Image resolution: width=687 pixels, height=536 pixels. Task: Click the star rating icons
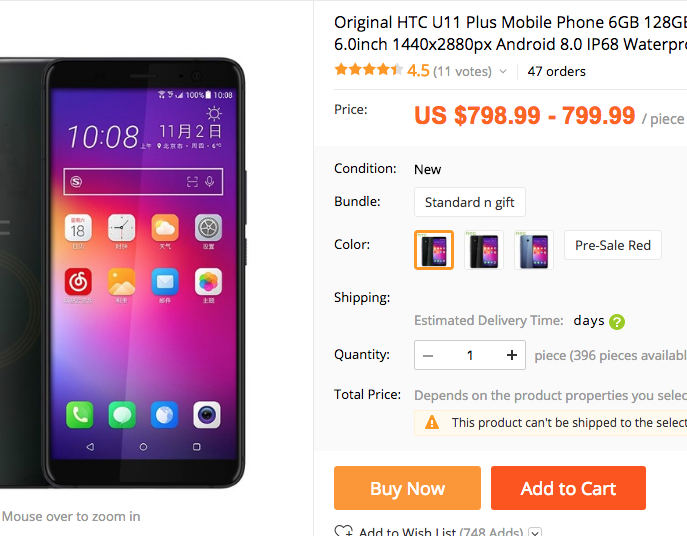click(368, 69)
